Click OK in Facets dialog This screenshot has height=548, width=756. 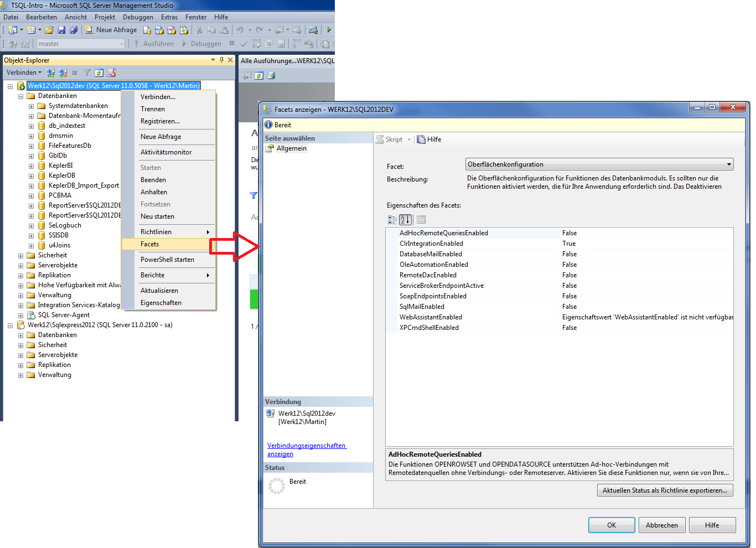612,525
